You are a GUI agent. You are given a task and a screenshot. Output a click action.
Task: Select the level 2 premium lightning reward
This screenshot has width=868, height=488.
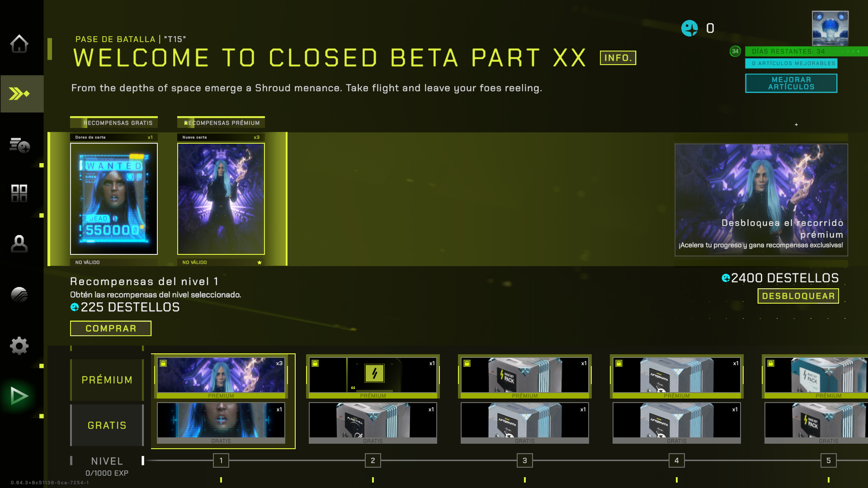click(x=373, y=376)
